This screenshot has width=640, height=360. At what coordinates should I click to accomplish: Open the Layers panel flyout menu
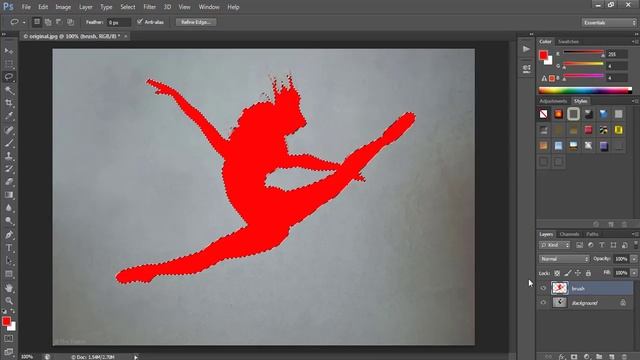pyautogui.click(x=634, y=234)
